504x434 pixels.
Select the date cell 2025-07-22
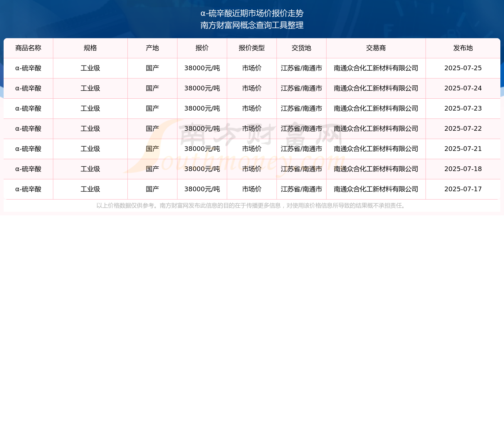[463, 129]
